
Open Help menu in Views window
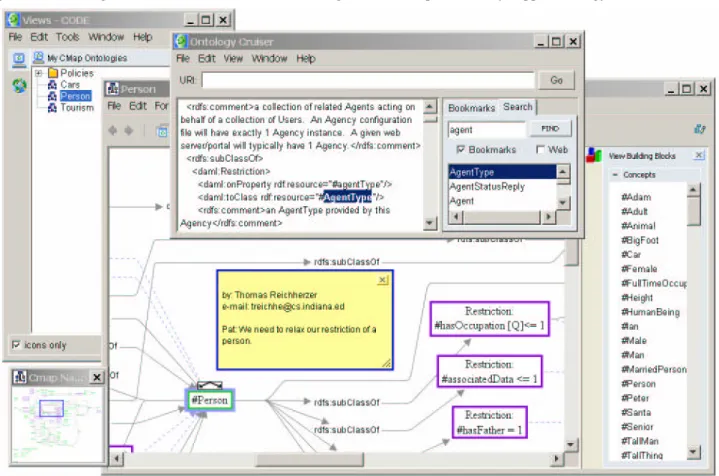pyautogui.click(x=143, y=37)
